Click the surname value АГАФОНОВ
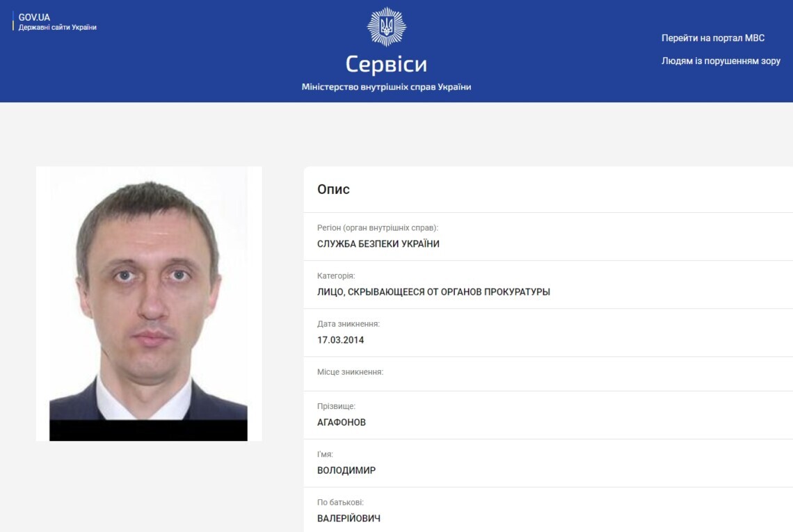793x532 pixels. pos(342,422)
